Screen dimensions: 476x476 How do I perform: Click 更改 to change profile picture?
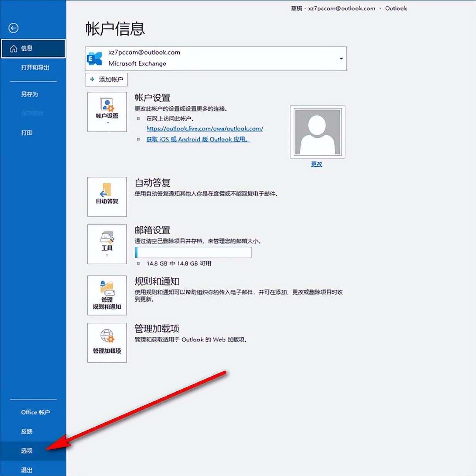(316, 164)
